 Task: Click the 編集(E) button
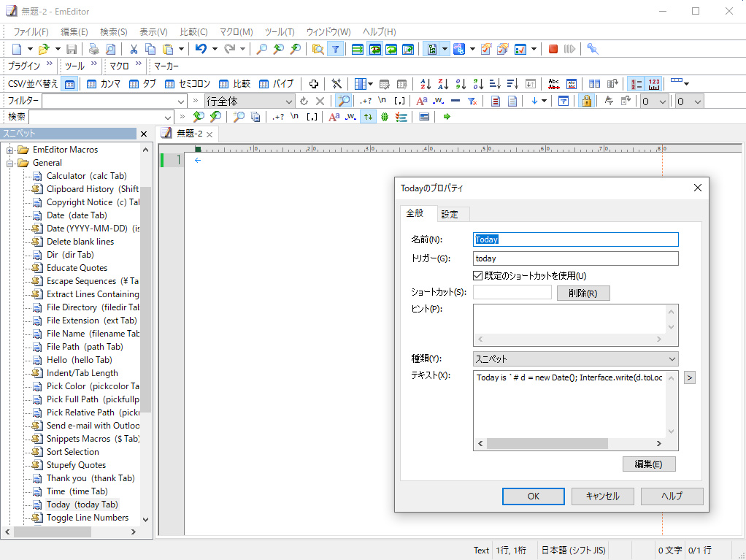click(648, 464)
